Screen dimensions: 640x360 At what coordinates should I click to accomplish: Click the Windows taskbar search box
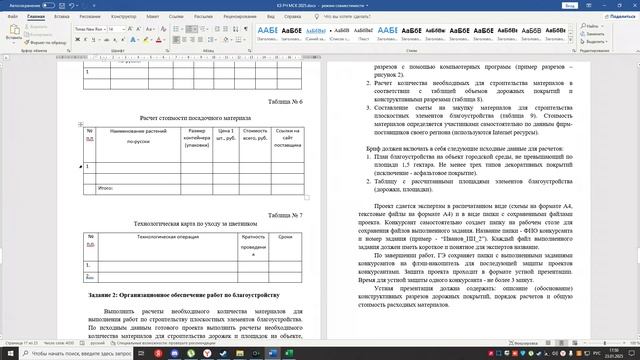coord(76,353)
